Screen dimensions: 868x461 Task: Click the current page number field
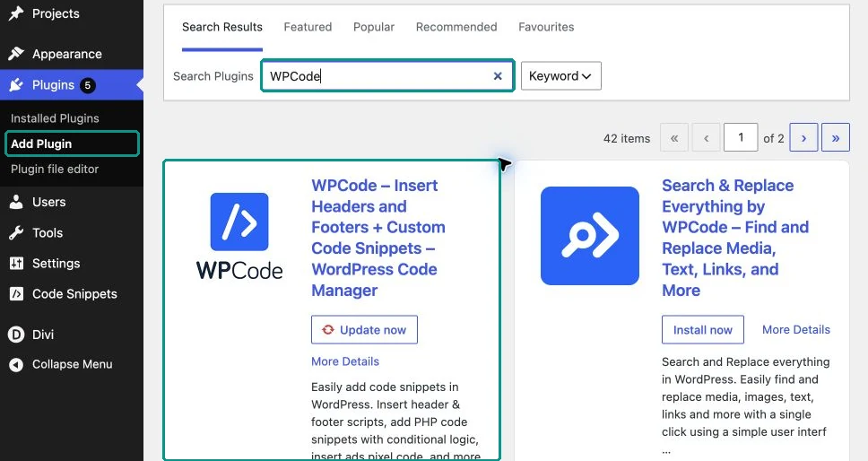click(741, 137)
